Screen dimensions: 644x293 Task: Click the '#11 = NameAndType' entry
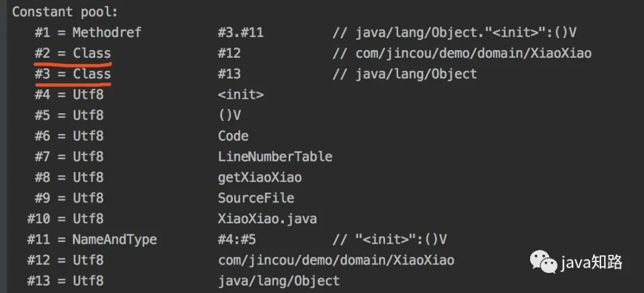tap(92, 239)
